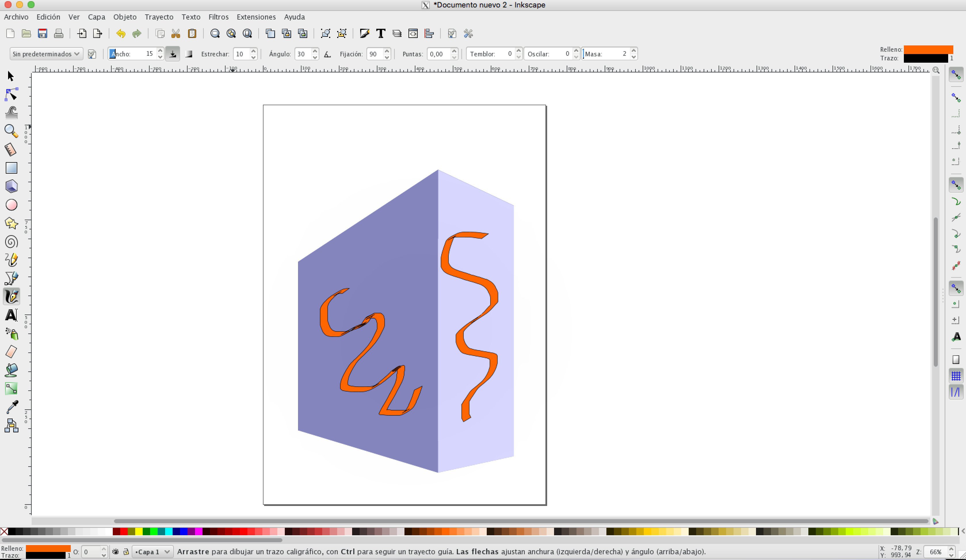Open the Extensiones menu
966x560 pixels.
click(256, 17)
